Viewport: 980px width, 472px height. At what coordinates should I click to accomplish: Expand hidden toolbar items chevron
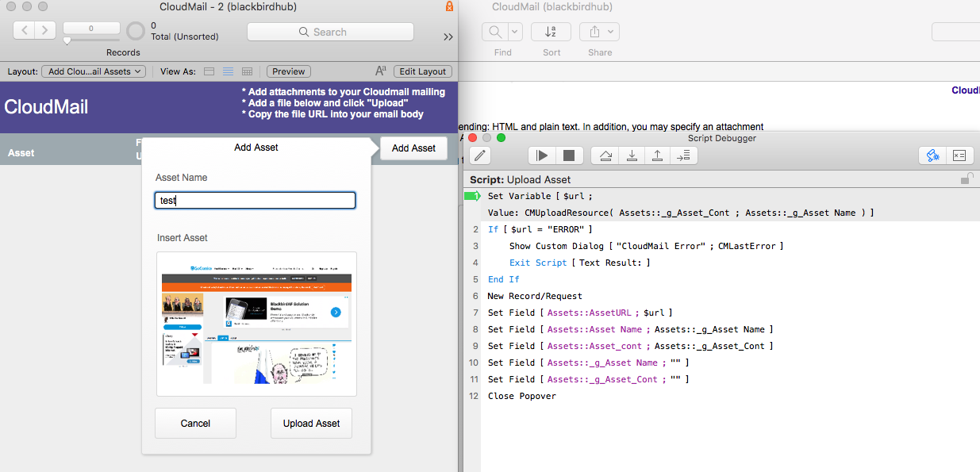click(448, 36)
